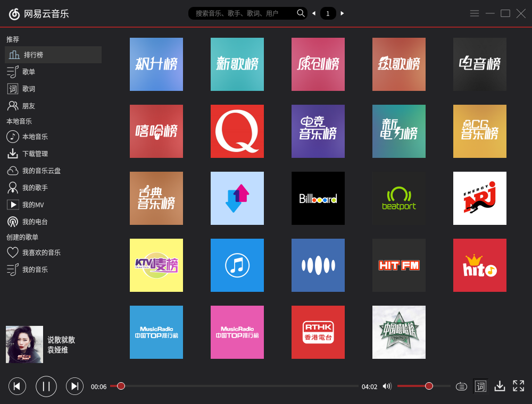Pause the current song

(46, 386)
